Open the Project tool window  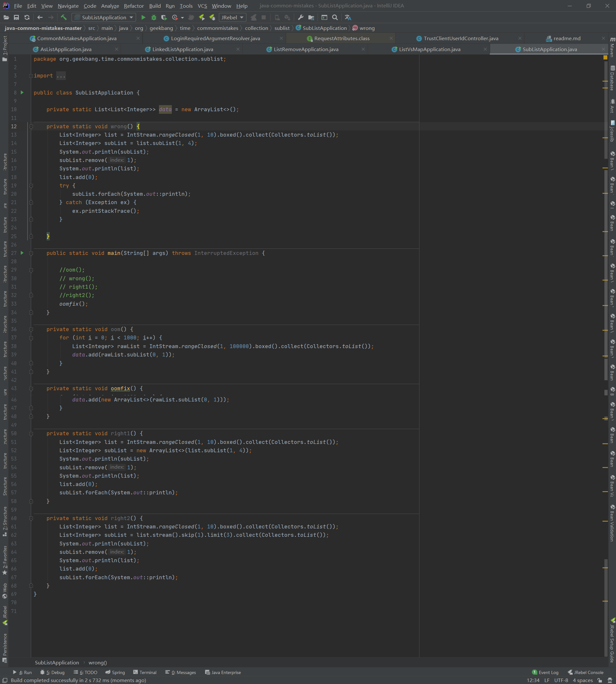pos(5,49)
